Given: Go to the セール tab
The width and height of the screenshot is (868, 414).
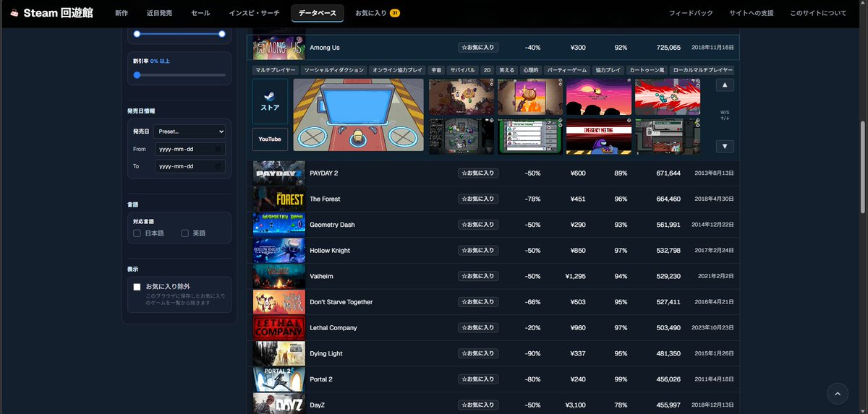Looking at the screenshot, I should pyautogui.click(x=200, y=13).
